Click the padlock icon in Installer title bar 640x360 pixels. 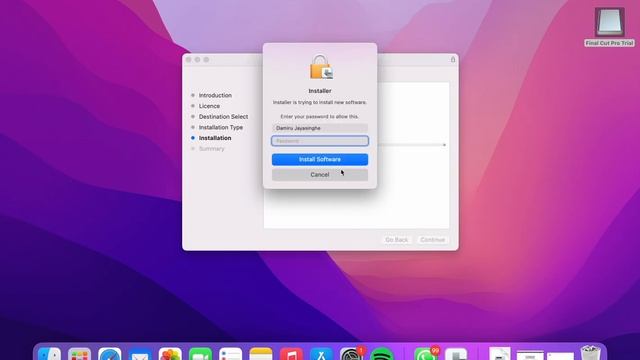453,60
